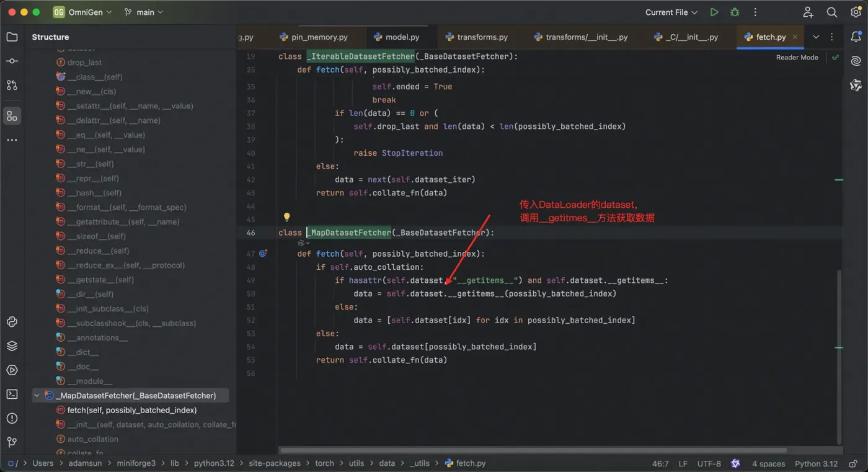This screenshot has height=472, width=868.
Task: Open the Current File run configuration dropdown
Action: click(x=671, y=12)
